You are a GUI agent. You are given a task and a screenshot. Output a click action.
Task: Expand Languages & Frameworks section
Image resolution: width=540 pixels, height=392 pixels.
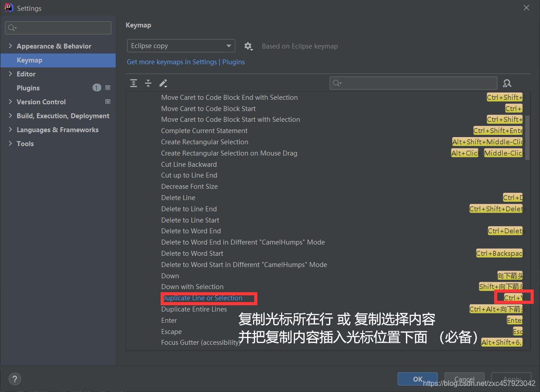click(10, 129)
